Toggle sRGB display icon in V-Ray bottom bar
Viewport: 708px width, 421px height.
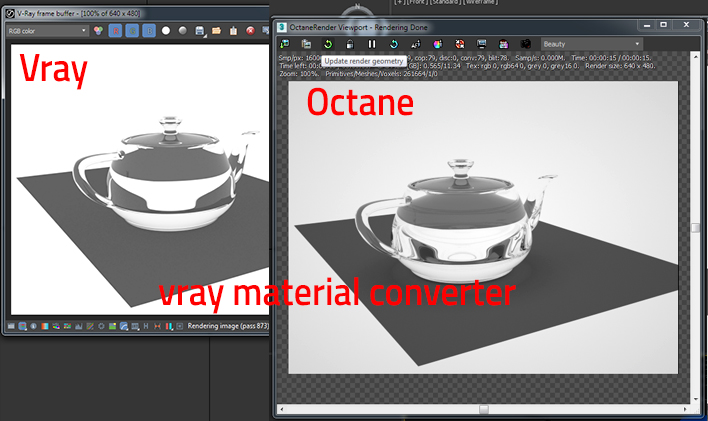point(124,326)
